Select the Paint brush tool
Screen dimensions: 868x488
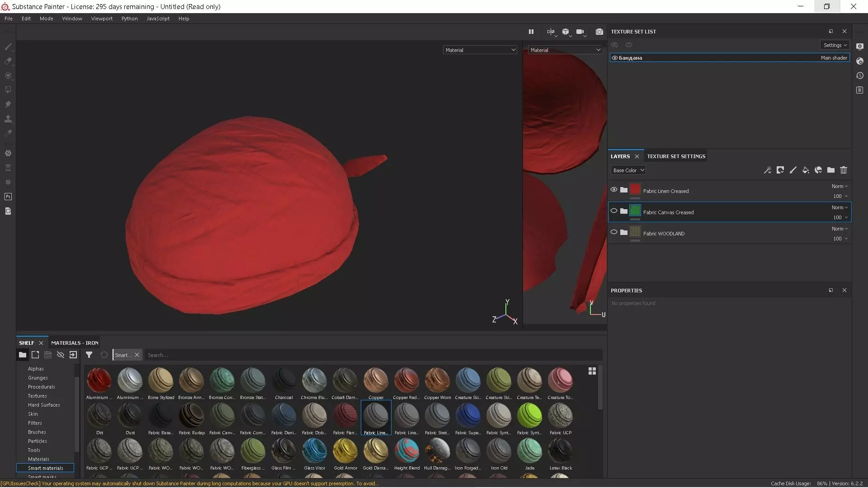(x=8, y=47)
